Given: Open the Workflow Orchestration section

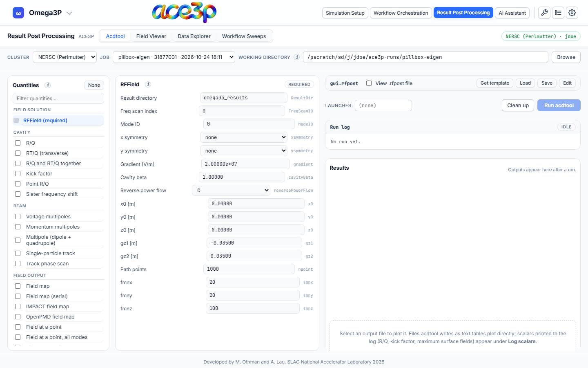Looking at the screenshot, I should point(401,13).
